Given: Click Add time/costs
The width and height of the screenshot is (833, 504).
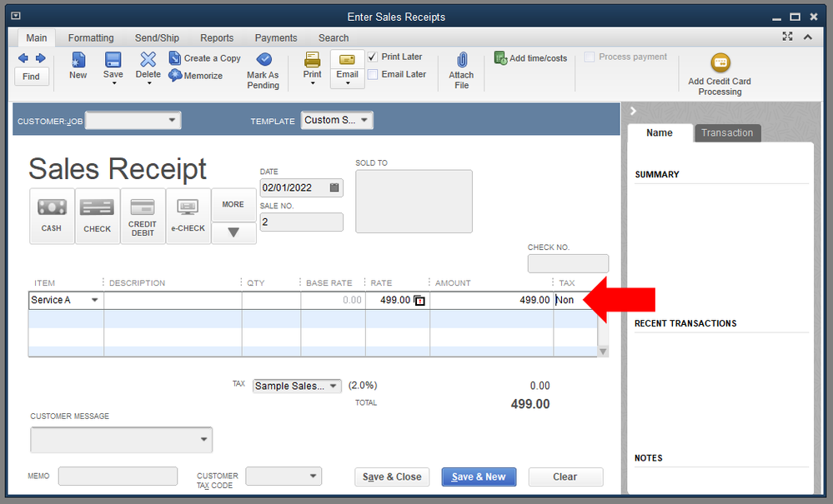Looking at the screenshot, I should point(530,57).
